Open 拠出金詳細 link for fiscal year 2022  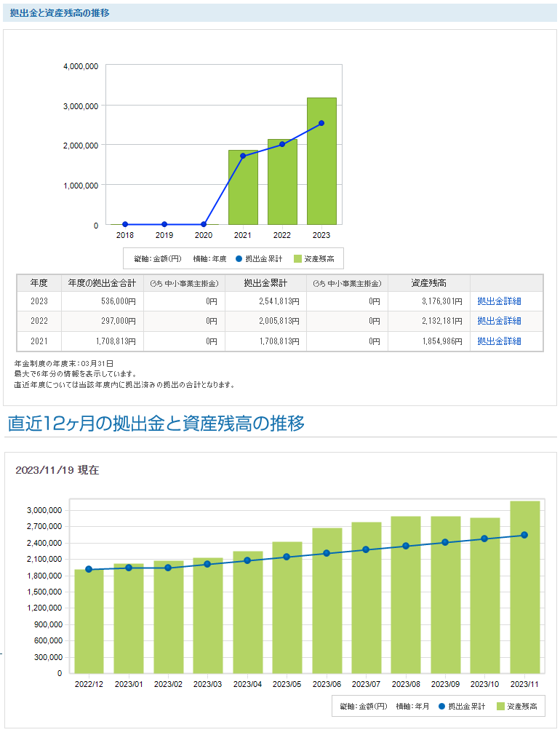(499, 321)
